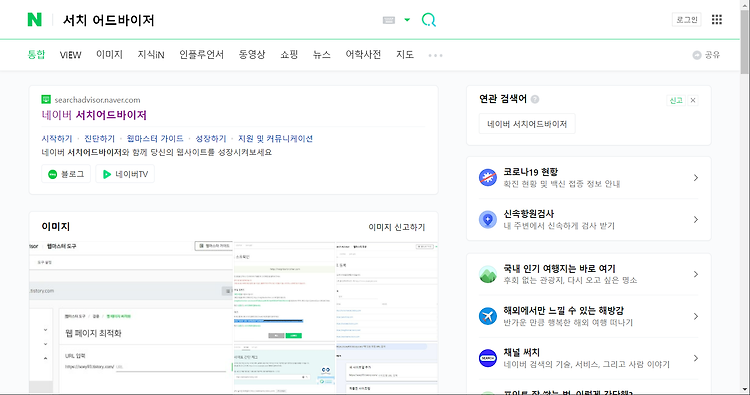Click the 신속항원검사 location icon
The height and width of the screenshot is (395, 750).
click(x=488, y=219)
